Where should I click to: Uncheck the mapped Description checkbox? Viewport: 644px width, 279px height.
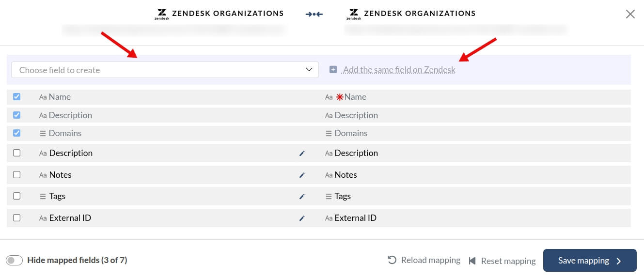(16, 115)
